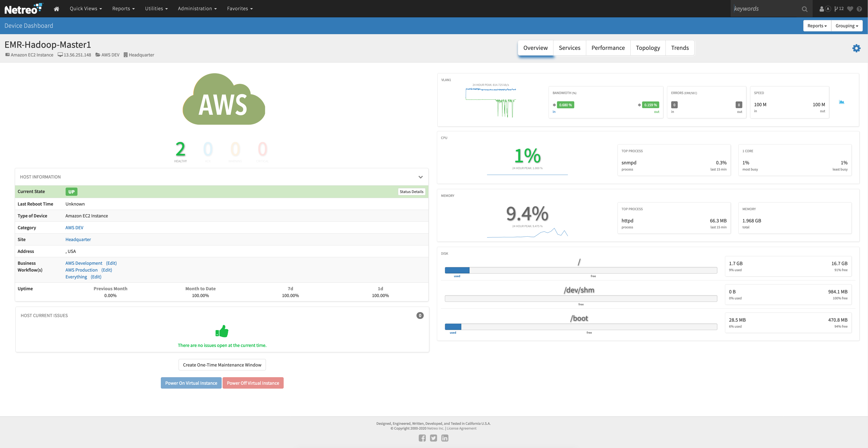Open the License Agreement link

pyautogui.click(x=462, y=428)
